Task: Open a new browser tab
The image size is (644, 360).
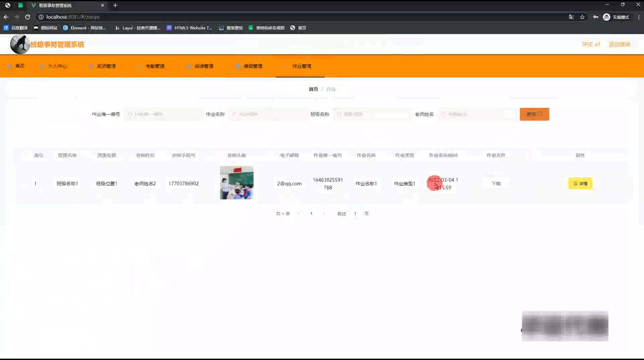Action: click(x=115, y=5)
